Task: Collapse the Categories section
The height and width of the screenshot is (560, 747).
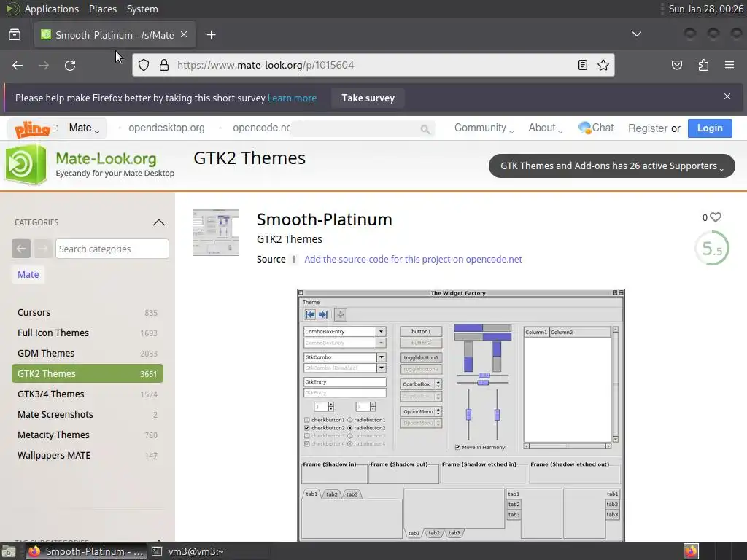Action: (x=159, y=222)
